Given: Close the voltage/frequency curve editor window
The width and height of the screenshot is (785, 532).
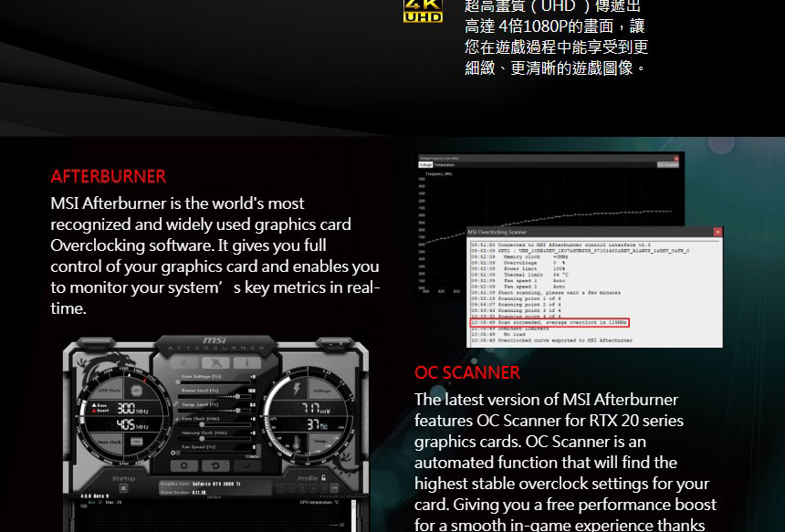Looking at the screenshot, I should (x=676, y=158).
